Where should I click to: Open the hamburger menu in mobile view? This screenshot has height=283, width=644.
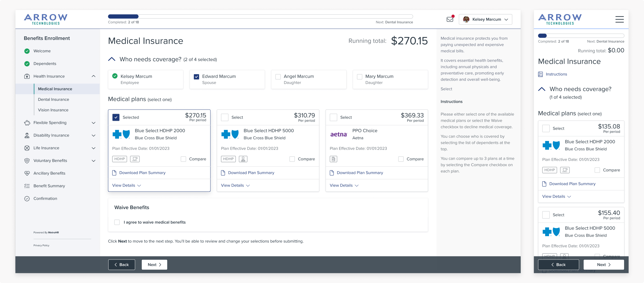(619, 19)
